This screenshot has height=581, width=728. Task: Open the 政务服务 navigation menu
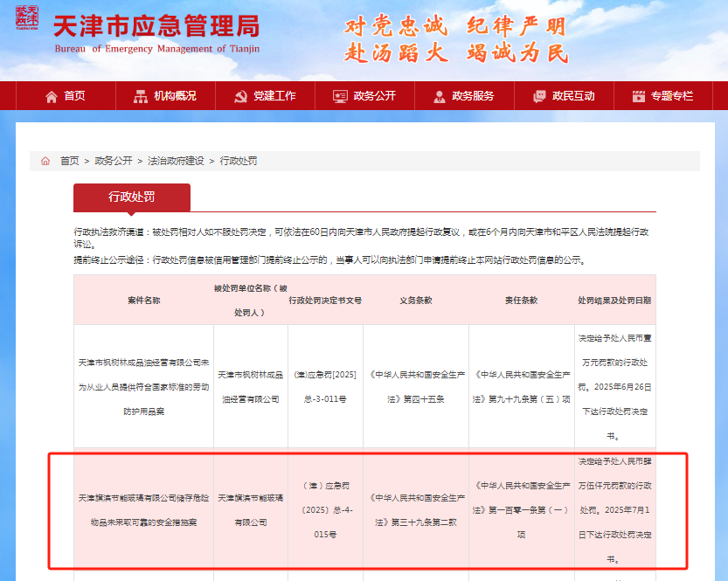coord(464,96)
